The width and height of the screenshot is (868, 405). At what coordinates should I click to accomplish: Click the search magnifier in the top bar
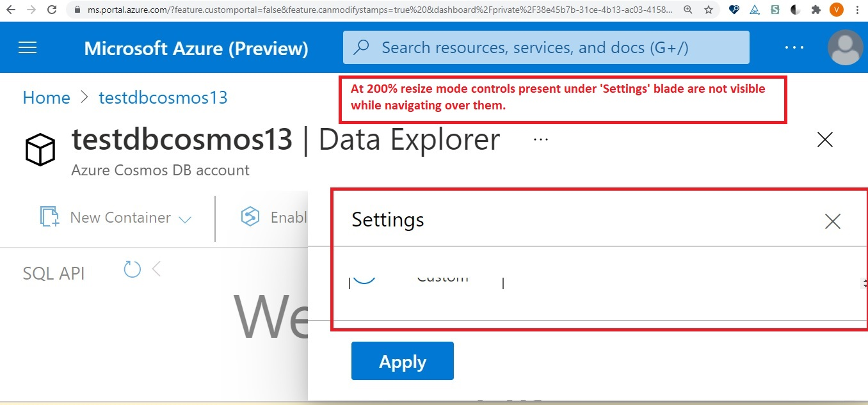point(362,47)
